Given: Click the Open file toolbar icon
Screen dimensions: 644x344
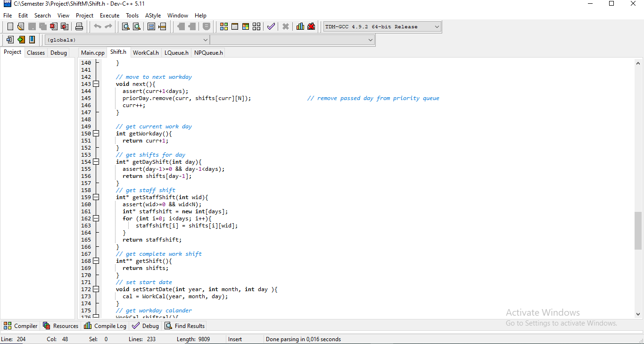Looking at the screenshot, I should coord(21,26).
